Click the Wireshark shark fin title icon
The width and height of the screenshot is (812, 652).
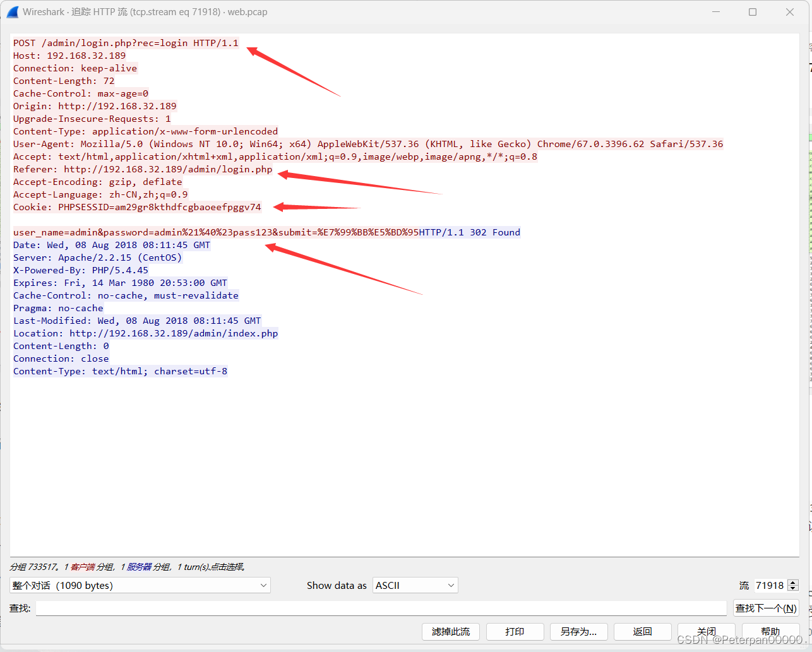tap(11, 11)
